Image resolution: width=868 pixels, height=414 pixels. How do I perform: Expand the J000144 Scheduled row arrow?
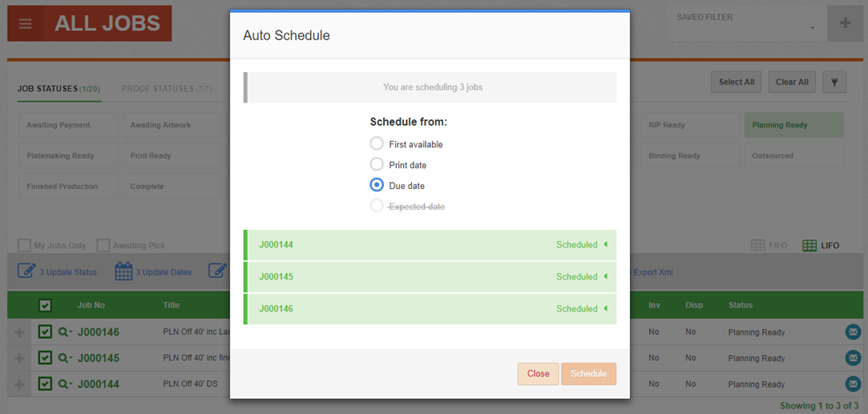[605, 245]
